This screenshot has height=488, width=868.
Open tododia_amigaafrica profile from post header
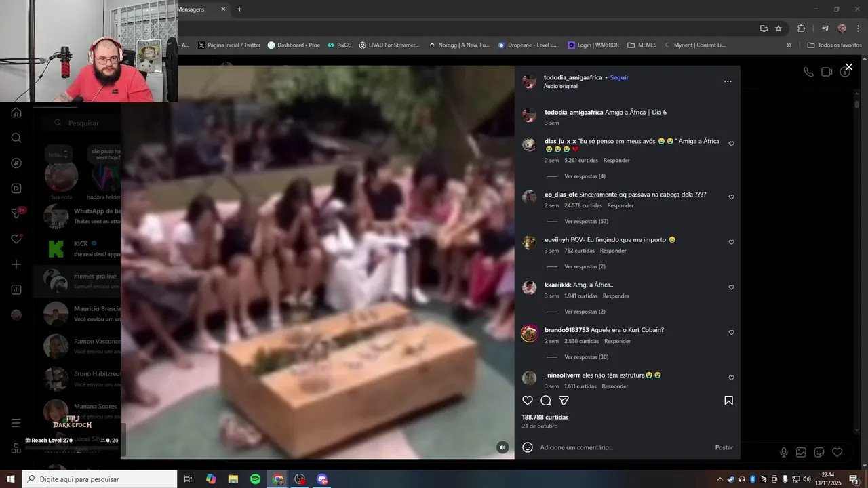coord(573,77)
